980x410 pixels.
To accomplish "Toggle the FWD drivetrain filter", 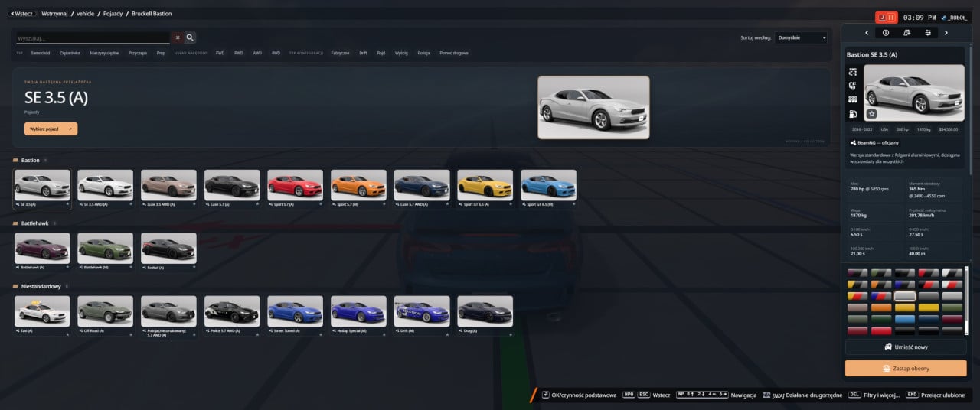I will pyautogui.click(x=220, y=53).
